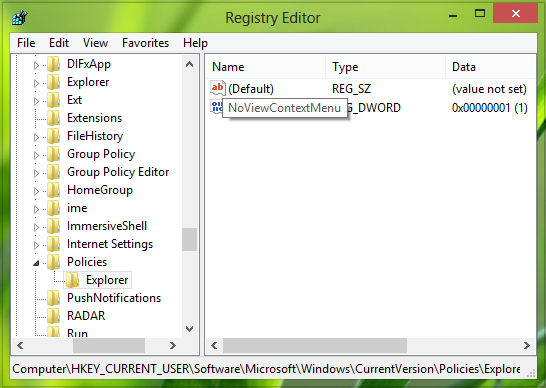Select the ImmersiveShell folder icon
The image size is (546, 388).
pyautogui.click(x=54, y=226)
